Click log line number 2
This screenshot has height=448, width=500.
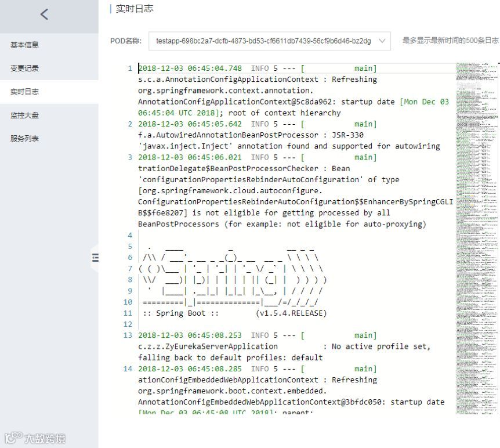pyautogui.click(x=130, y=124)
